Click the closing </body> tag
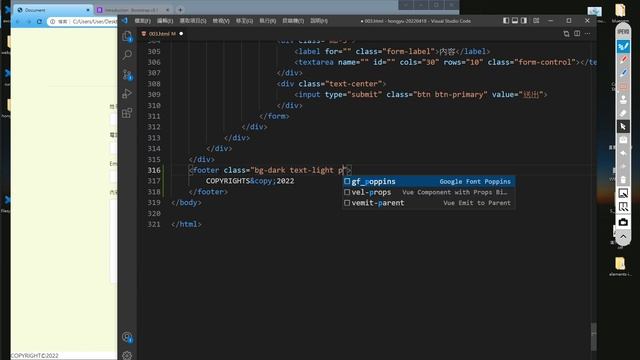Viewport: 640px width, 360px height. click(186, 202)
